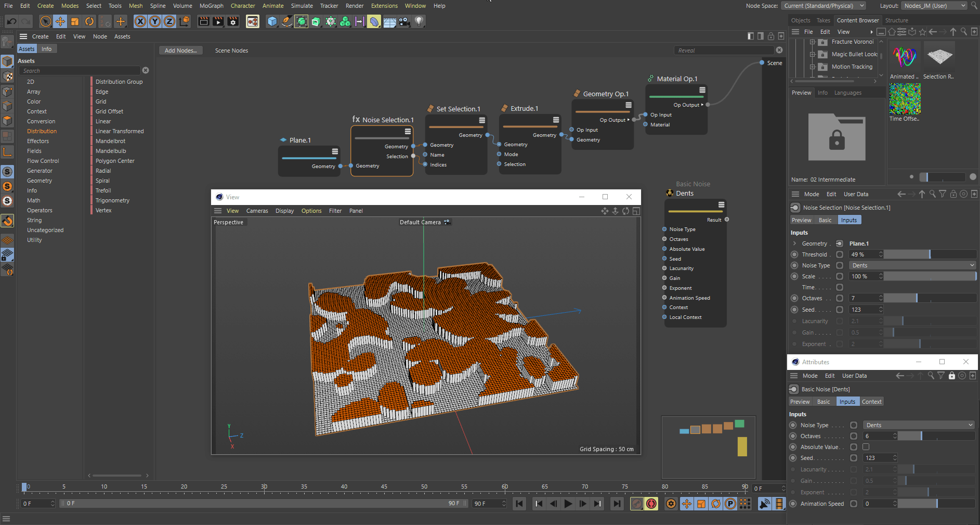Open the Edit Render Settings icon

tap(233, 21)
